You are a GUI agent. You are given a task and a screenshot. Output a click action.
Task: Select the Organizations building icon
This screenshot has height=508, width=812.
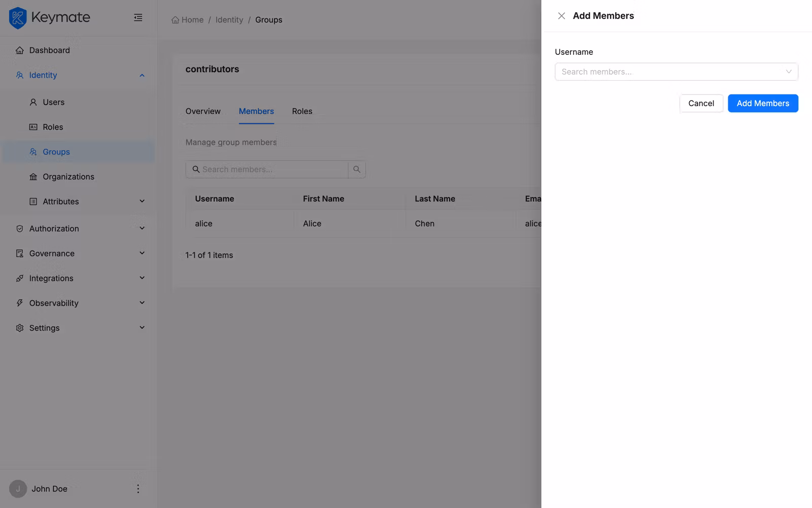[x=33, y=176]
